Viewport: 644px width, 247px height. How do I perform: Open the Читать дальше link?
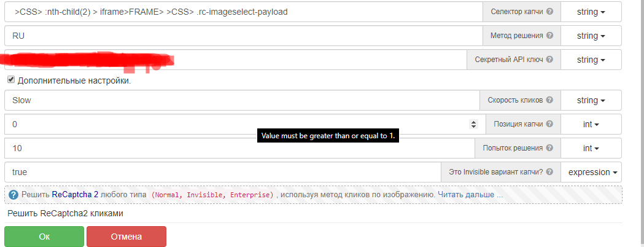pos(470,195)
